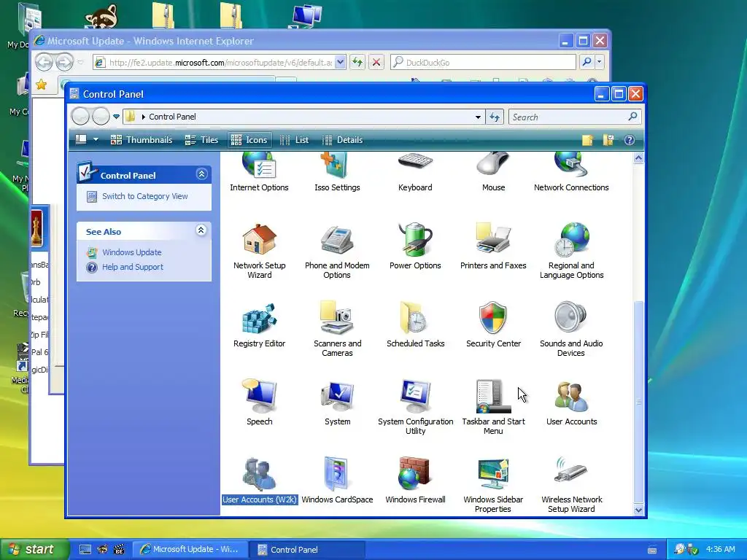Open search provider dropdown in Internet Explorer
The image size is (747, 560).
(x=600, y=62)
